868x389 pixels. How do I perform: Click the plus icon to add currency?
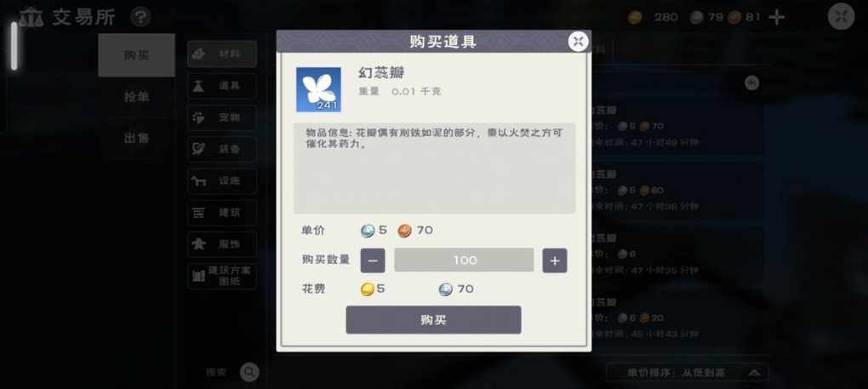point(777,18)
